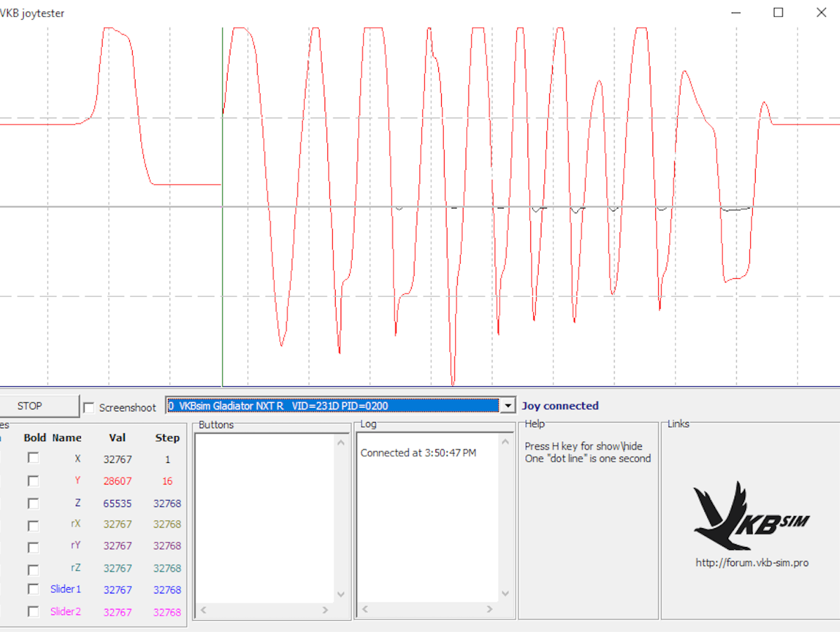The width and height of the screenshot is (840, 632).
Task: Toggle Bold checkbox for Slider2
Action: [x=33, y=612]
